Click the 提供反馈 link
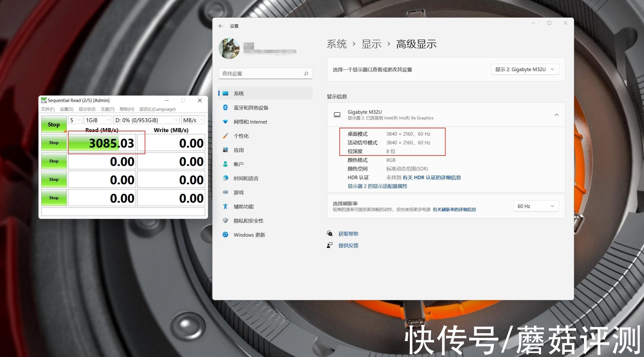644x357 pixels. [348, 245]
